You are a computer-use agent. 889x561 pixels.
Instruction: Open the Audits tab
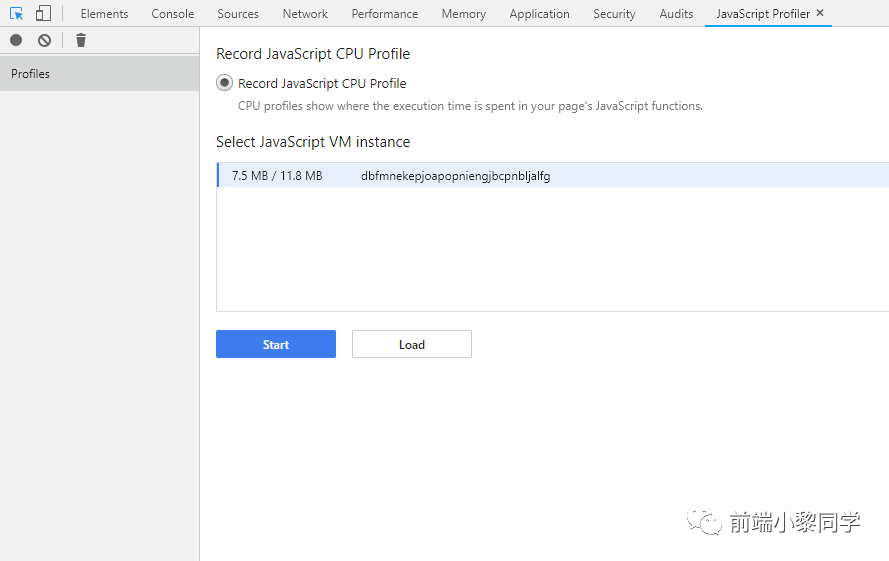(x=676, y=14)
